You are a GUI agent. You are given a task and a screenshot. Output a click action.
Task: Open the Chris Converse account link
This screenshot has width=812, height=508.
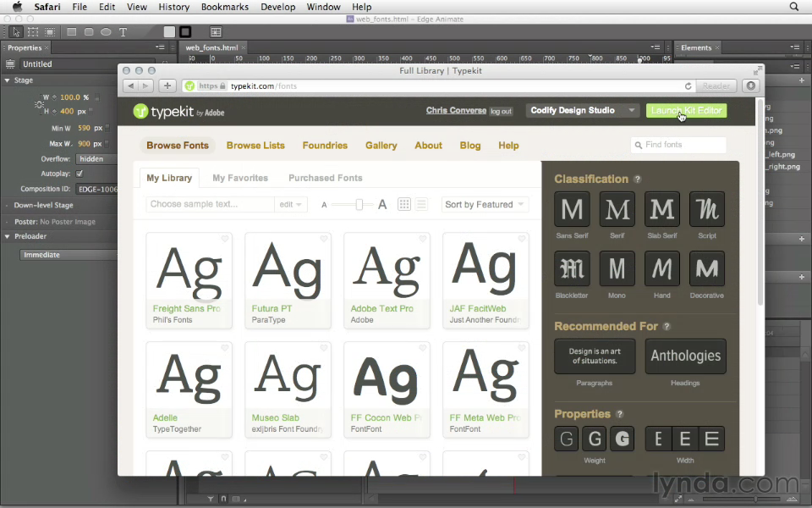456,110
